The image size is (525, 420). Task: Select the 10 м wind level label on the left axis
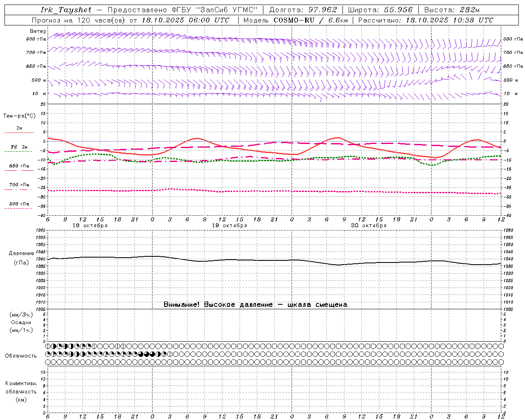pos(39,94)
